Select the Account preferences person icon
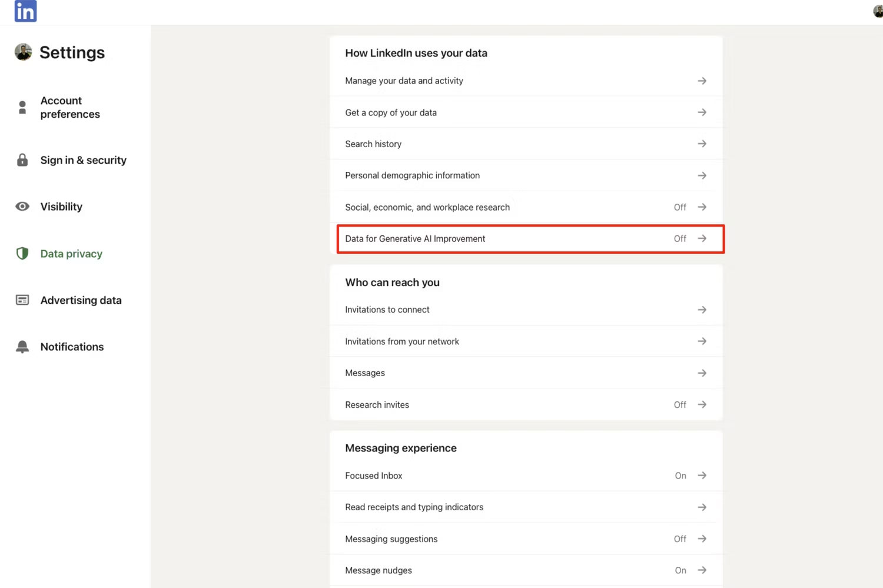The height and width of the screenshot is (588, 883). pos(22,107)
